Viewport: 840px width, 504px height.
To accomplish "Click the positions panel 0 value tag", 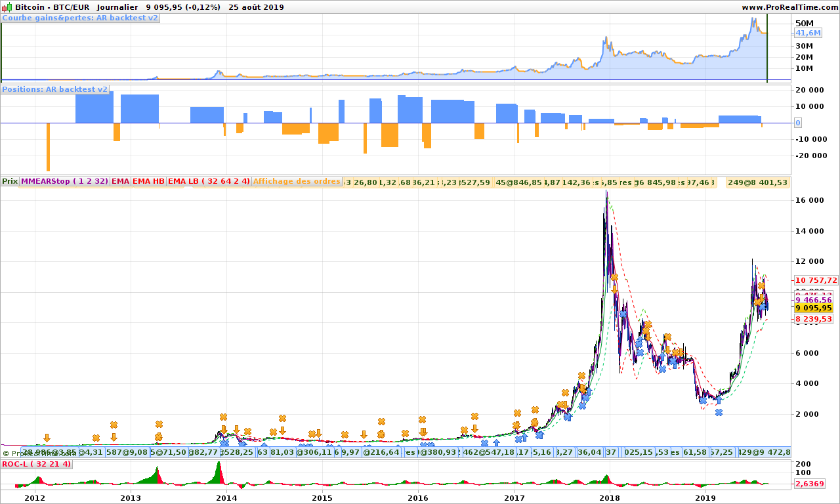I will (x=798, y=123).
